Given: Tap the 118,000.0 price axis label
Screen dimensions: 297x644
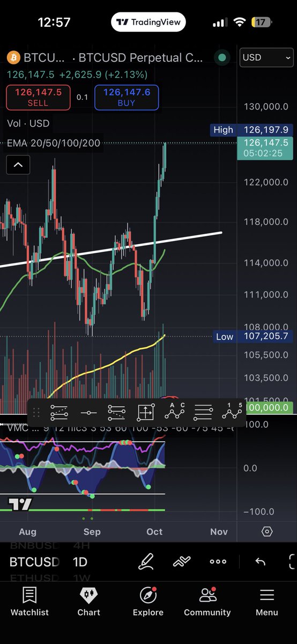Looking at the screenshot, I should click(266, 222).
